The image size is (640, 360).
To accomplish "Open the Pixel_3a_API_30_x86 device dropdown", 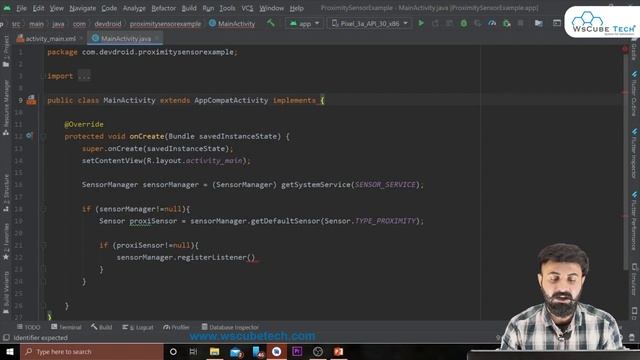I will coord(370,24).
